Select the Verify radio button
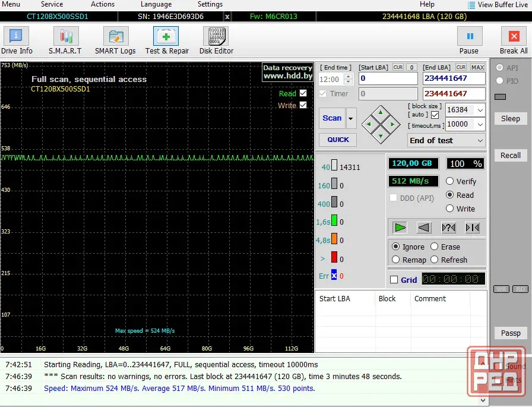 tap(450, 181)
